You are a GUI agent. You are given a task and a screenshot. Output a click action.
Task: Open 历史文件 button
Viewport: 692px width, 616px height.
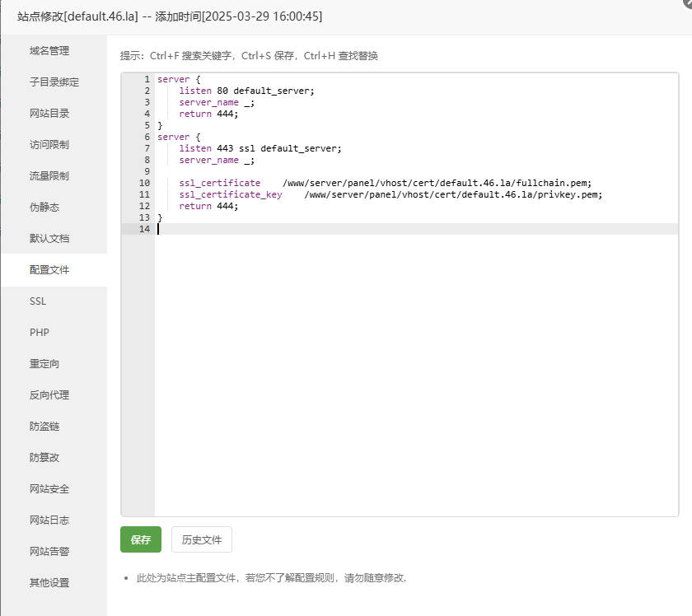point(202,539)
